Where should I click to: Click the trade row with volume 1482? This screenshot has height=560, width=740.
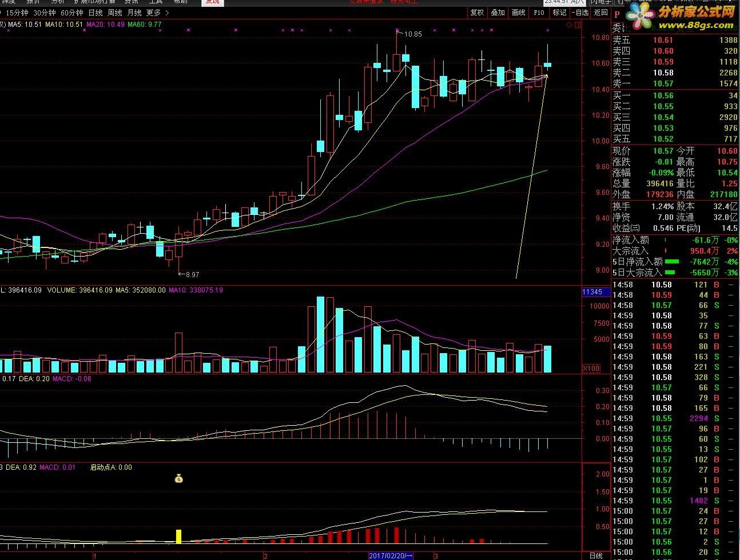point(675,501)
